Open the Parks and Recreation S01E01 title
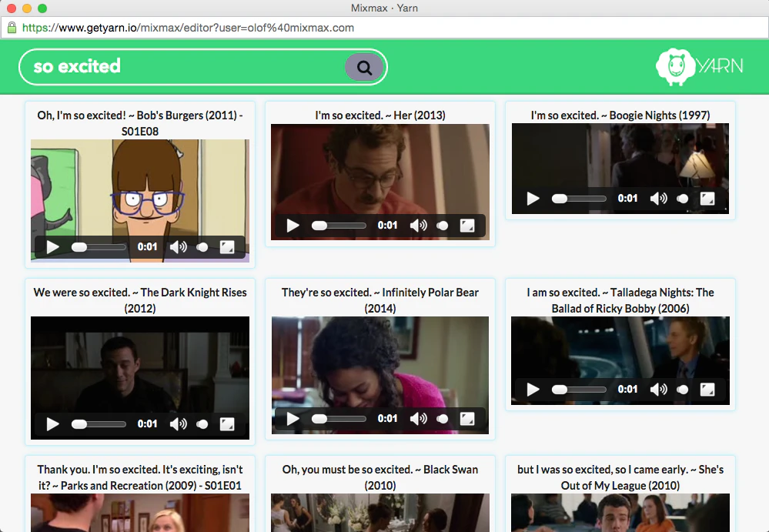The width and height of the screenshot is (769, 532). point(140,477)
